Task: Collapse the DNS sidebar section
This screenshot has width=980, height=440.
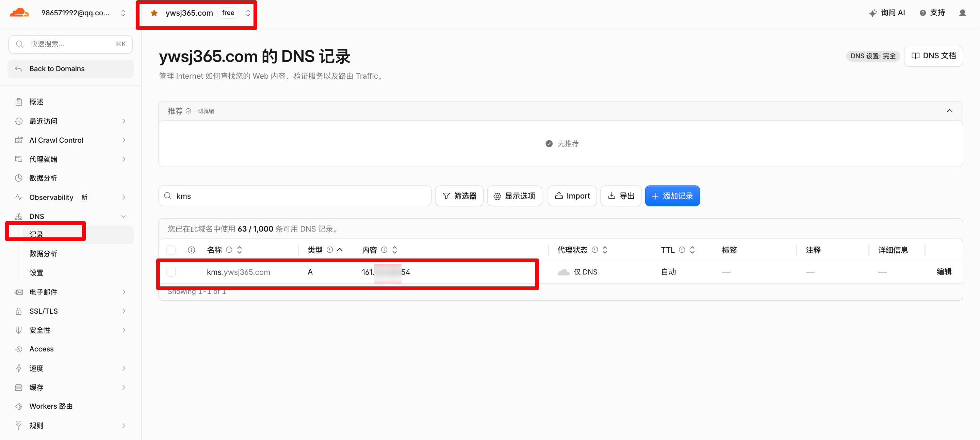Action: point(124,216)
